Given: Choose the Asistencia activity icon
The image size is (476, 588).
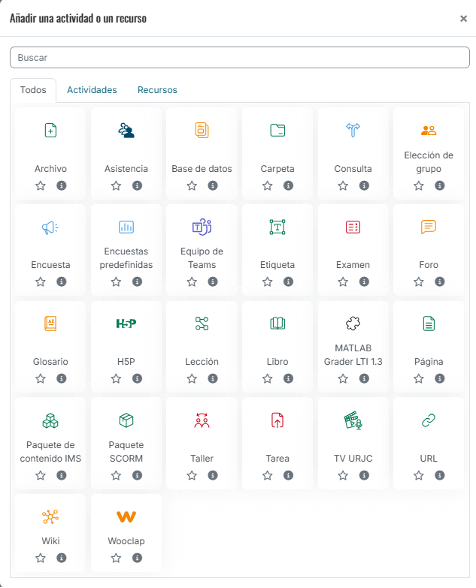Looking at the screenshot, I should (126, 130).
